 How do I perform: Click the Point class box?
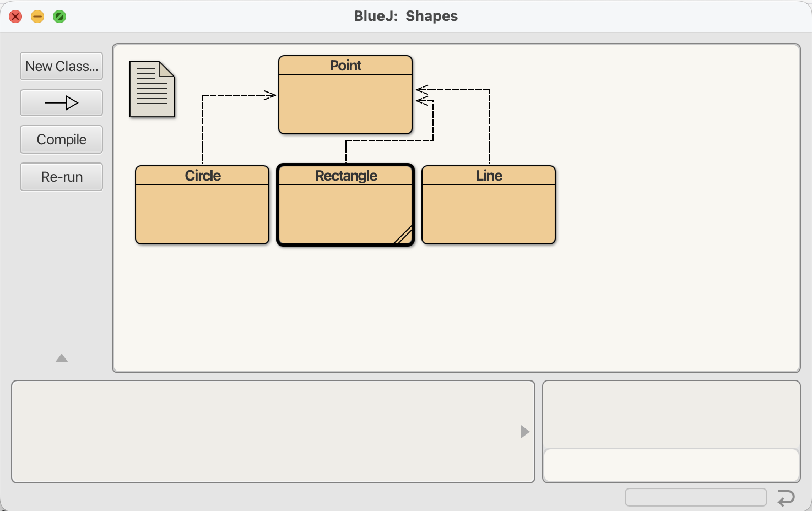pyautogui.click(x=345, y=103)
